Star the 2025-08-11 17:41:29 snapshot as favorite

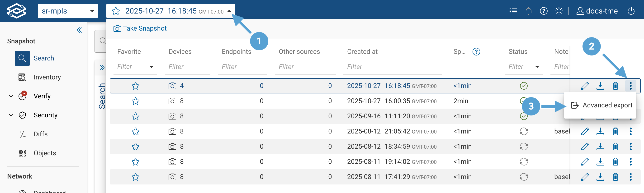(x=136, y=177)
